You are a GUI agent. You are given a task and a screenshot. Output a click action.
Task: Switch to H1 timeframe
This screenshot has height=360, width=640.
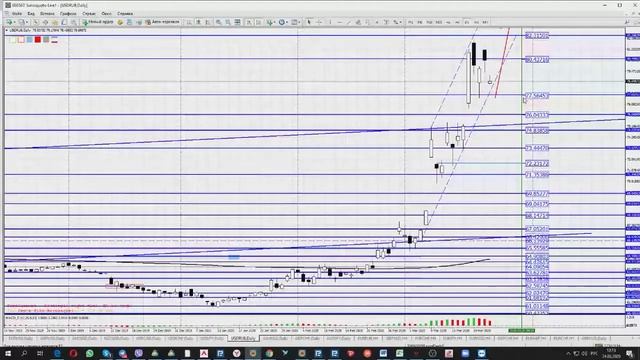tap(448, 22)
